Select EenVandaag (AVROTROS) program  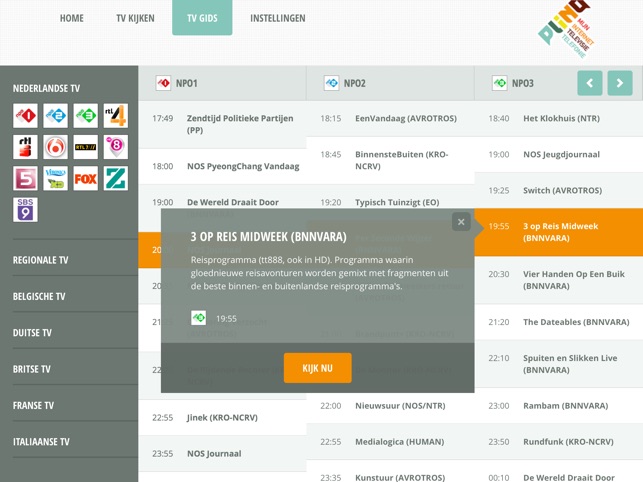click(x=390, y=119)
